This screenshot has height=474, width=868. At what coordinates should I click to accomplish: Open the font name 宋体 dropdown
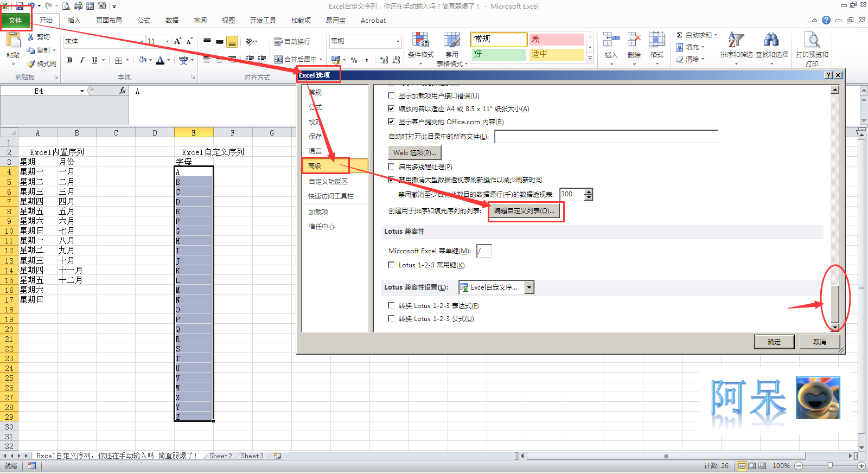142,41
